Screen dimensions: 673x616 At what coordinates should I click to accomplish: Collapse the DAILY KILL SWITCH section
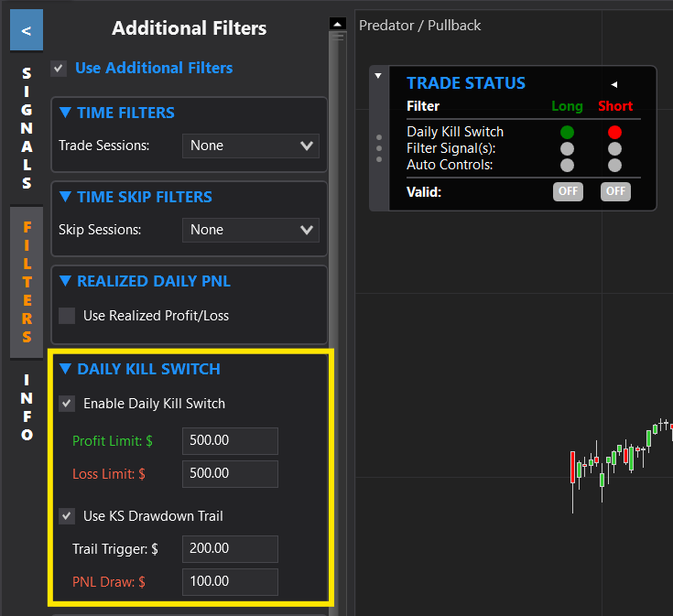click(65, 369)
